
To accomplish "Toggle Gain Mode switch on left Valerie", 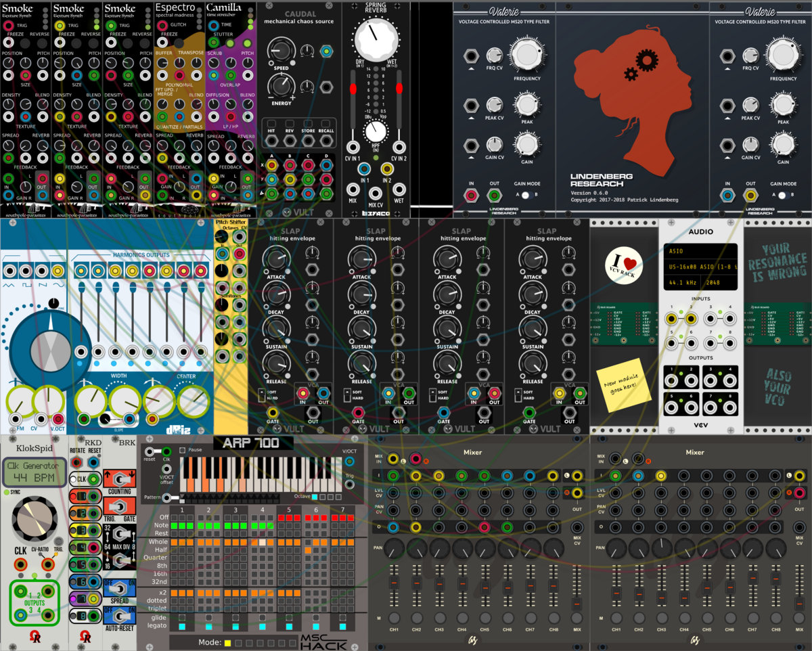I will click(526, 195).
